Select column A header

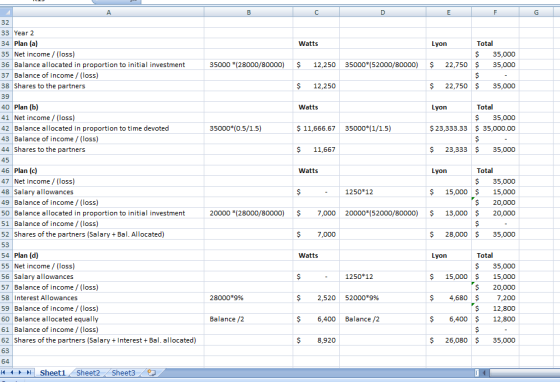pyautogui.click(x=109, y=12)
